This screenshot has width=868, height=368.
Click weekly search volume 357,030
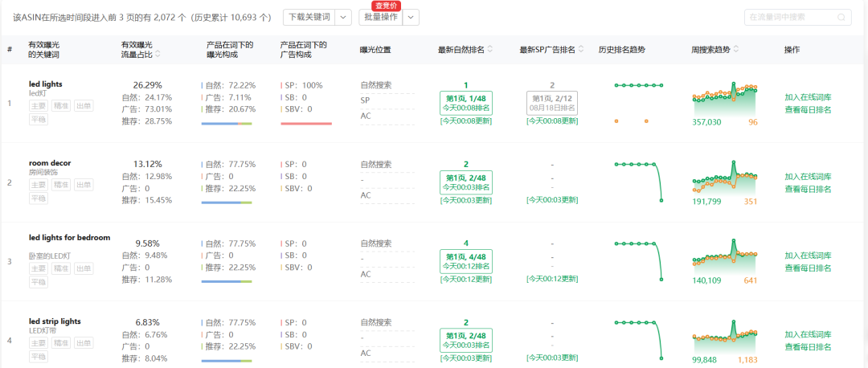pyautogui.click(x=707, y=122)
